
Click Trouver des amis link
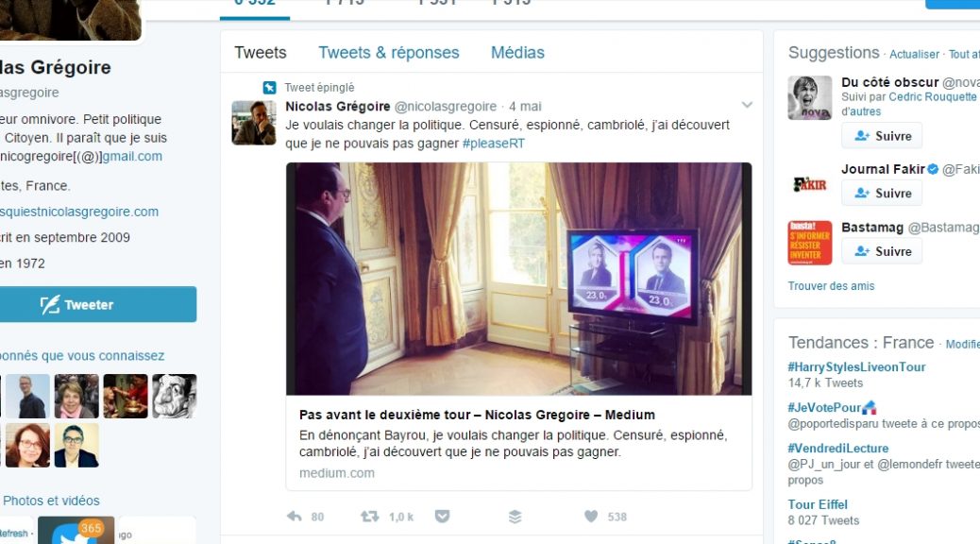point(831,286)
